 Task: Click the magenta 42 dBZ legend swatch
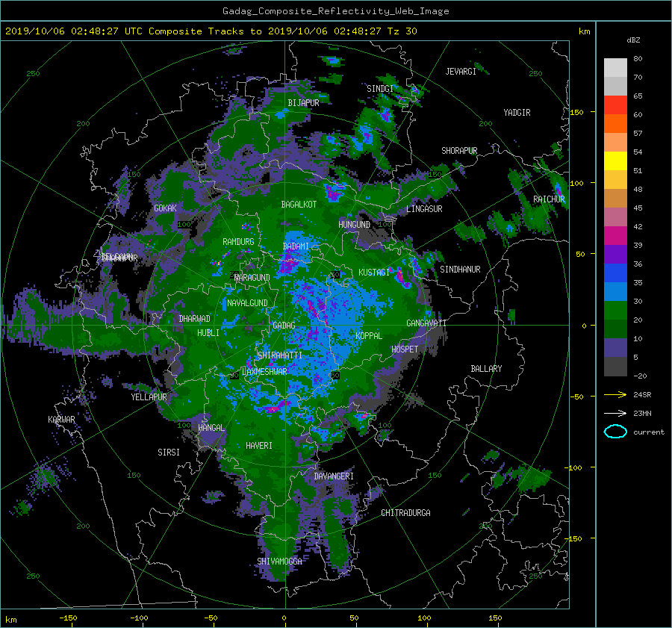pyautogui.click(x=615, y=235)
